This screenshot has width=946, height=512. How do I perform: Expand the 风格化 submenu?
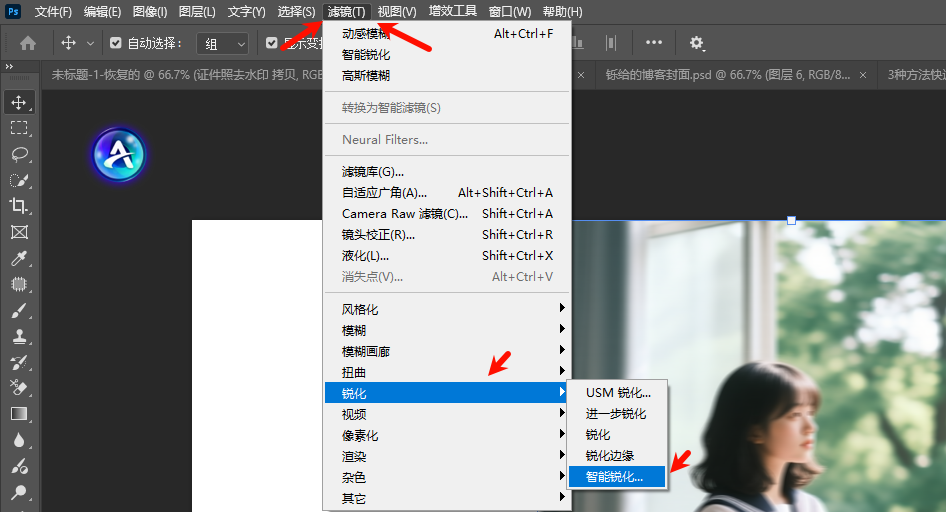click(x=447, y=309)
